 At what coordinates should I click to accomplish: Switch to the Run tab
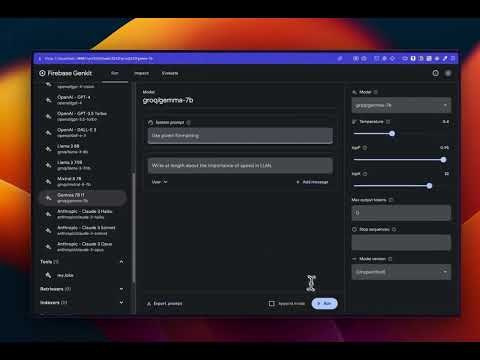coord(115,73)
